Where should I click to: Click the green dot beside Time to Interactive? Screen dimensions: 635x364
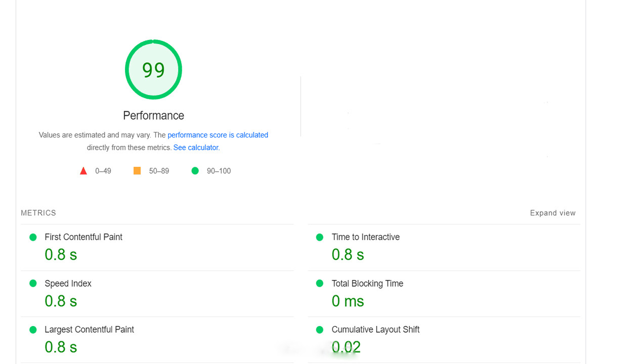point(320,237)
